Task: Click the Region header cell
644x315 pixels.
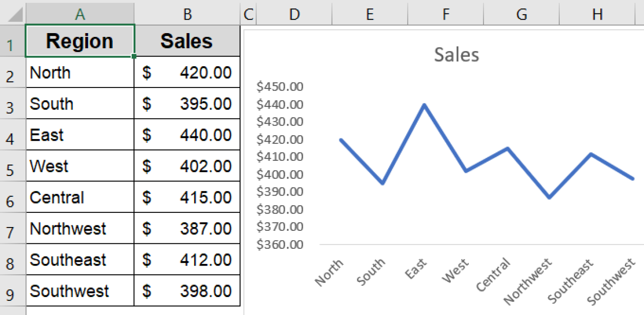Action: pyautogui.click(x=80, y=41)
